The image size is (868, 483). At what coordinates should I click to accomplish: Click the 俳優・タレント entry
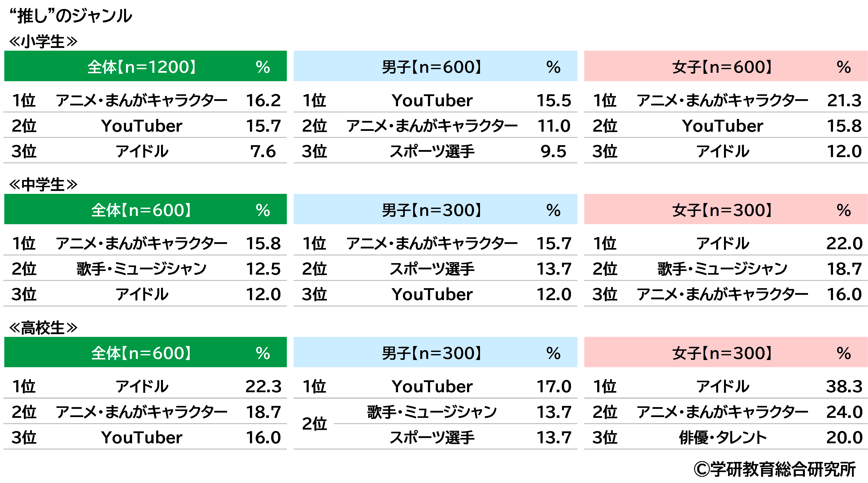tap(723, 437)
